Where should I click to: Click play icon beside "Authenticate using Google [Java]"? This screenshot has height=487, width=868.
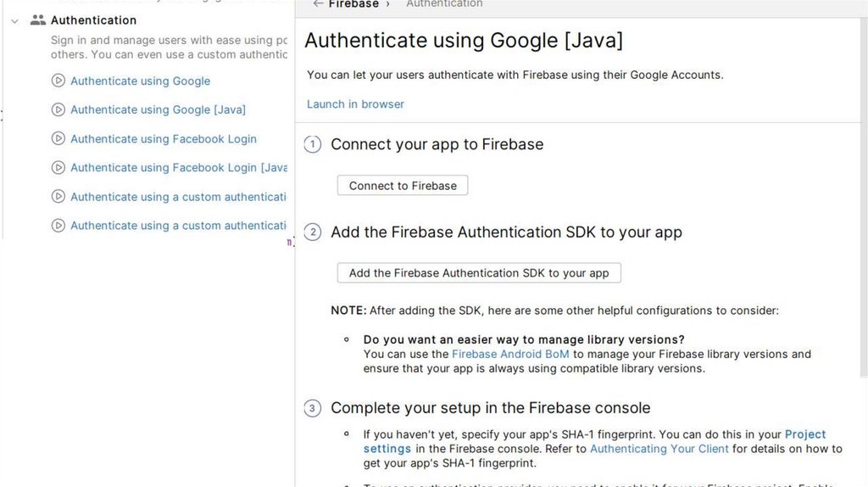tap(58, 110)
